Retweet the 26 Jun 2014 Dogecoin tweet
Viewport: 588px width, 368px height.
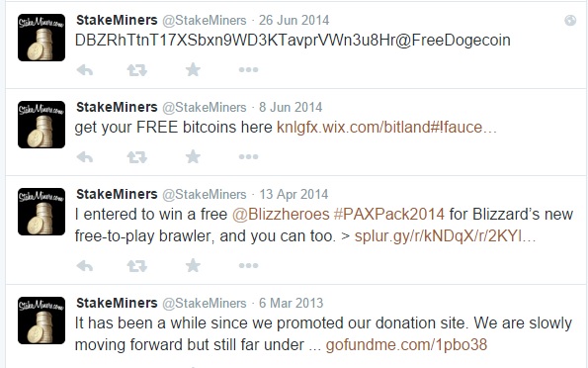click(137, 70)
